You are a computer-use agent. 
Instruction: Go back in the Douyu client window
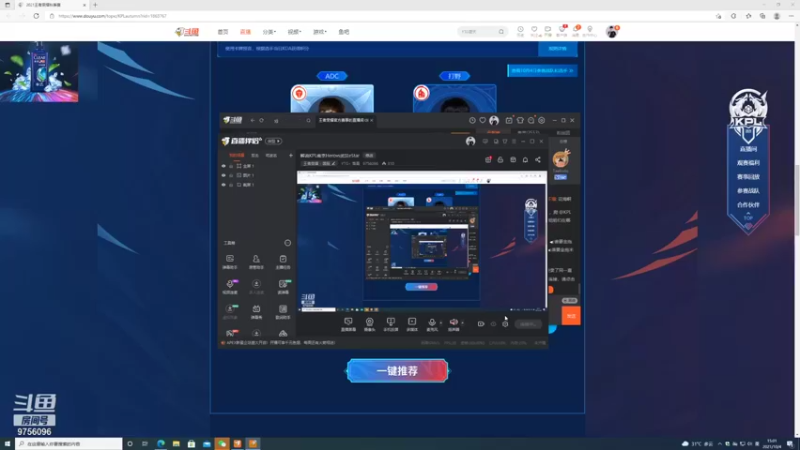coord(253,120)
